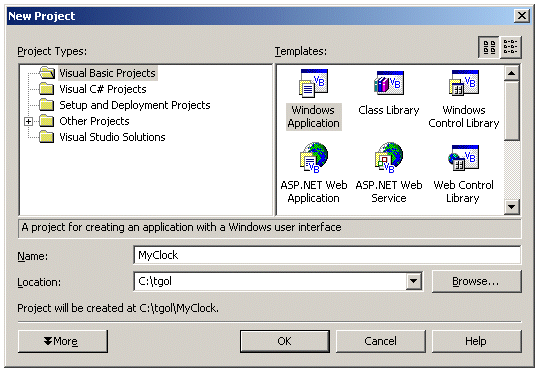Confirm the new project with OK

click(x=285, y=341)
